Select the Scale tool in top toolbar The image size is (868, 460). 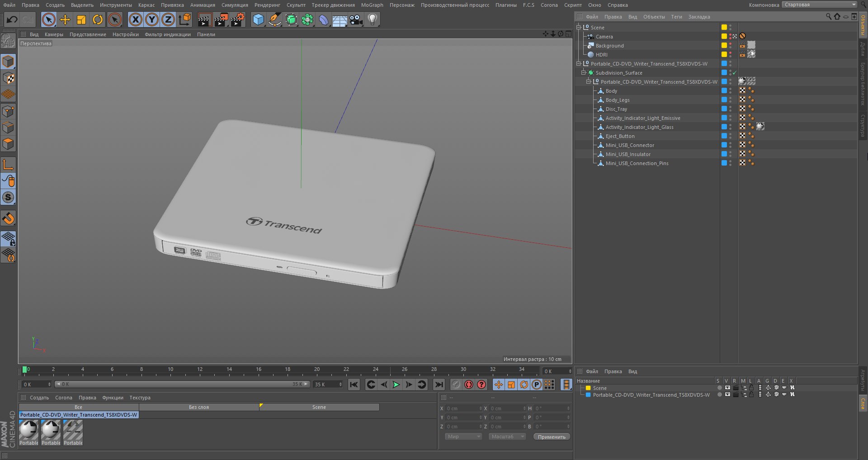tap(81, 19)
